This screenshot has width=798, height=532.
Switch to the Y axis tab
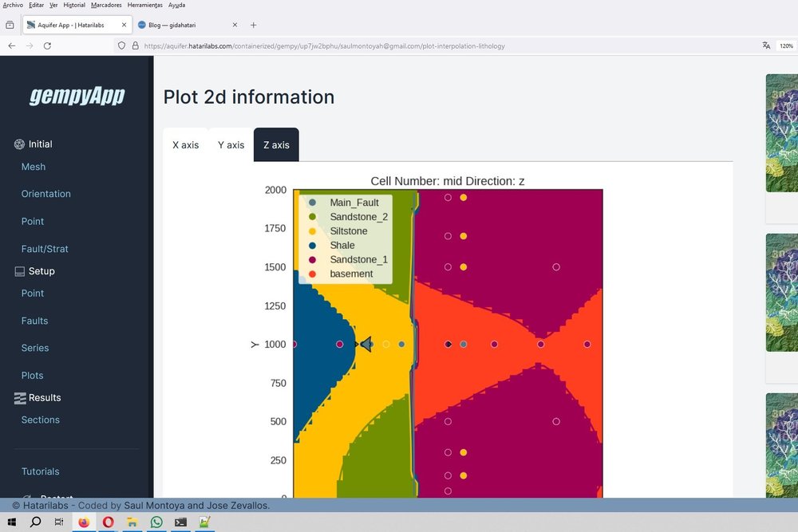point(231,144)
